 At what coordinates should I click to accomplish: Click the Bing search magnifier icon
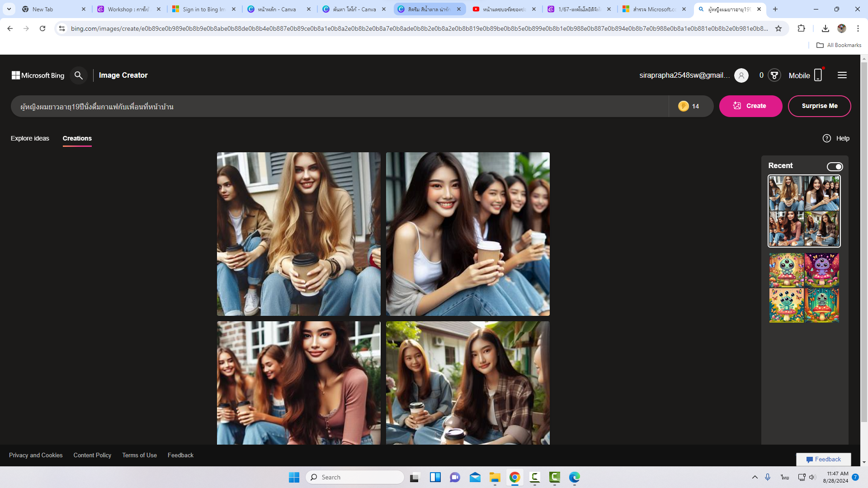click(79, 75)
